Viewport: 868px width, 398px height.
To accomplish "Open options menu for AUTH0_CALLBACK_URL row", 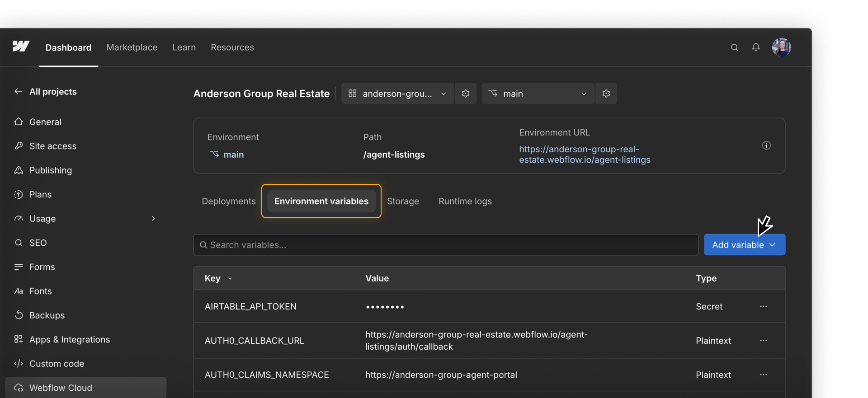I will pyautogui.click(x=764, y=340).
